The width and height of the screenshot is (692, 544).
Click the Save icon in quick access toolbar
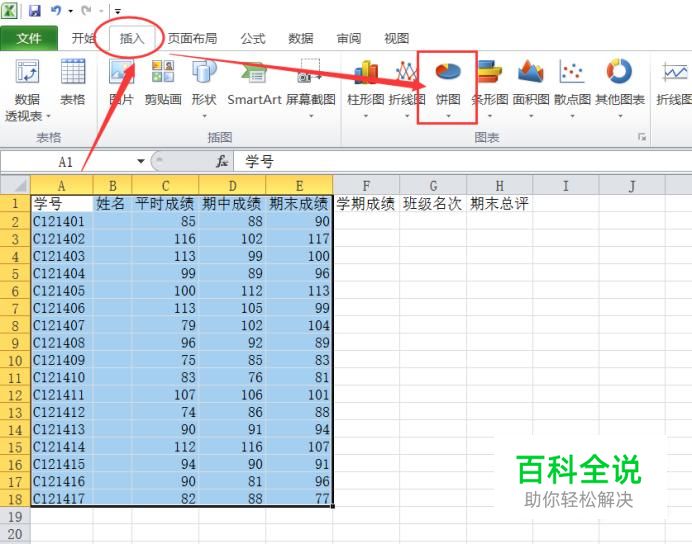pos(35,10)
